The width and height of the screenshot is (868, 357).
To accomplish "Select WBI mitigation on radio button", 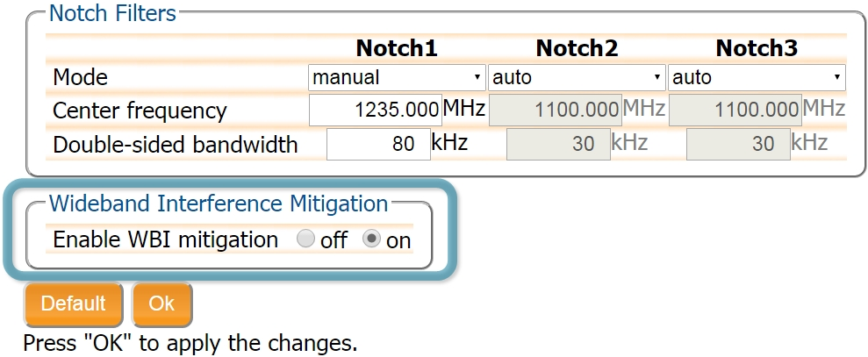I will click(x=371, y=239).
